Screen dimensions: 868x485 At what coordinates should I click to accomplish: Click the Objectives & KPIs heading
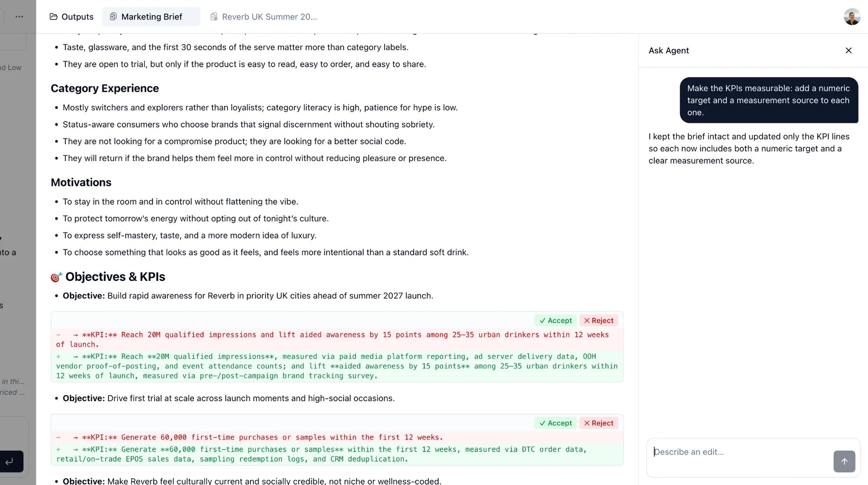115,277
